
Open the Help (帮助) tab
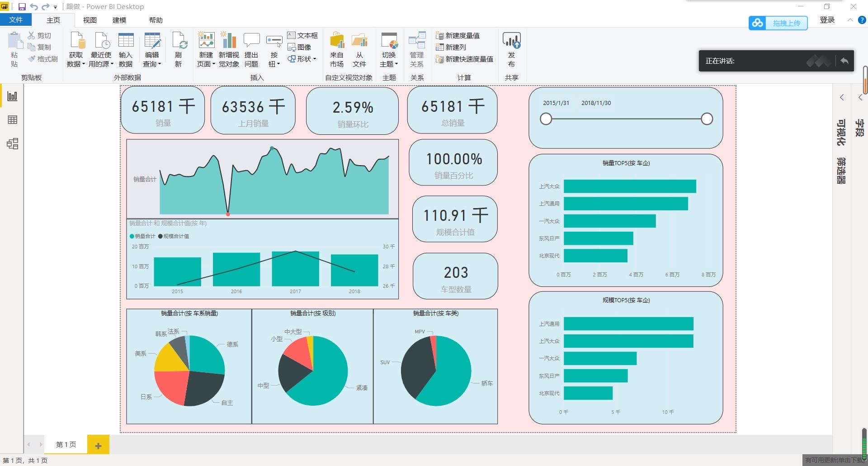point(156,20)
